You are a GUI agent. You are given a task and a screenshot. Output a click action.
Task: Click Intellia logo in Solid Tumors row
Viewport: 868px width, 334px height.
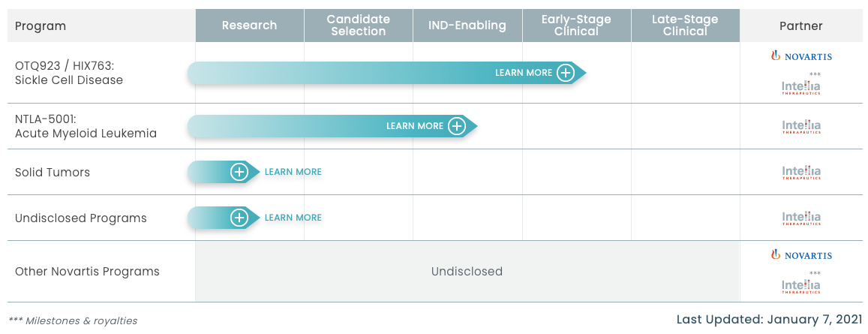801,173
